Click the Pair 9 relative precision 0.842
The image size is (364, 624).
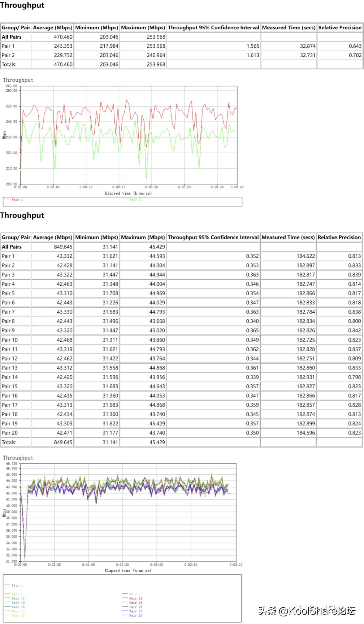click(354, 330)
